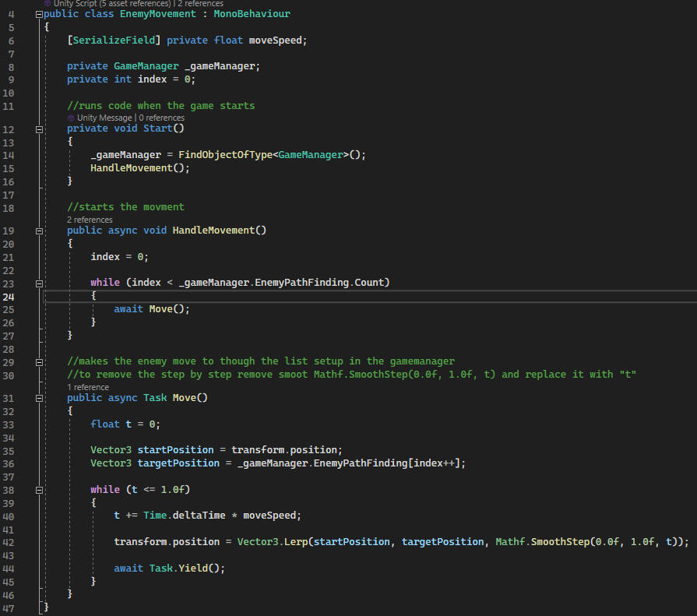
Task: Click the Unity icon beside Unity Script
Action: pos(48,4)
